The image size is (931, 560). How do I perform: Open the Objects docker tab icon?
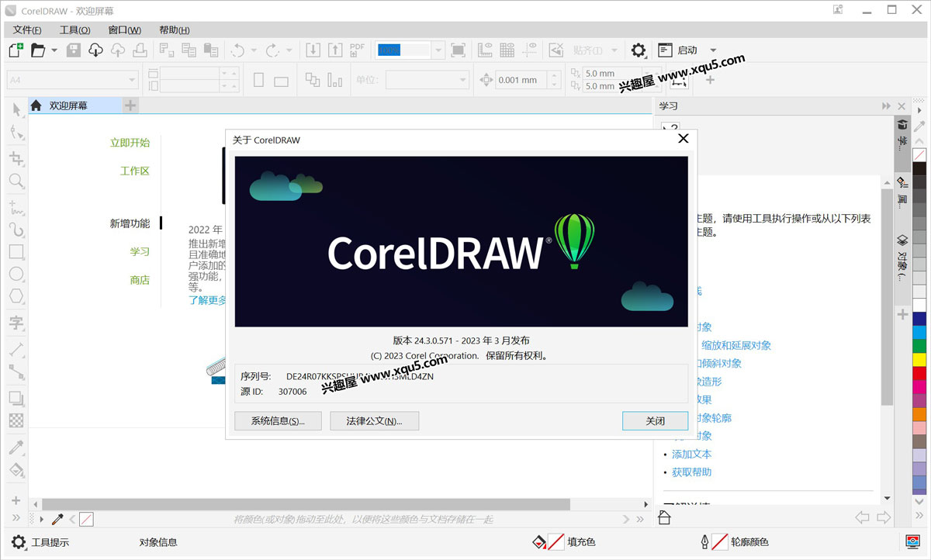[902, 240]
